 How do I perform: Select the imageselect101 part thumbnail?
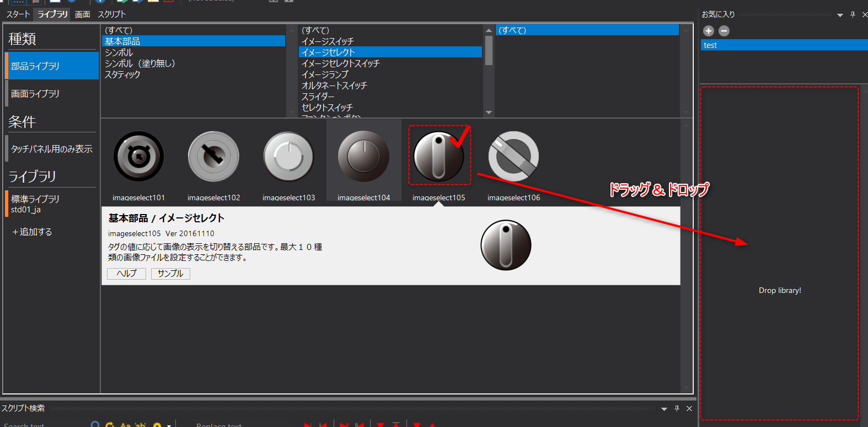(138, 157)
